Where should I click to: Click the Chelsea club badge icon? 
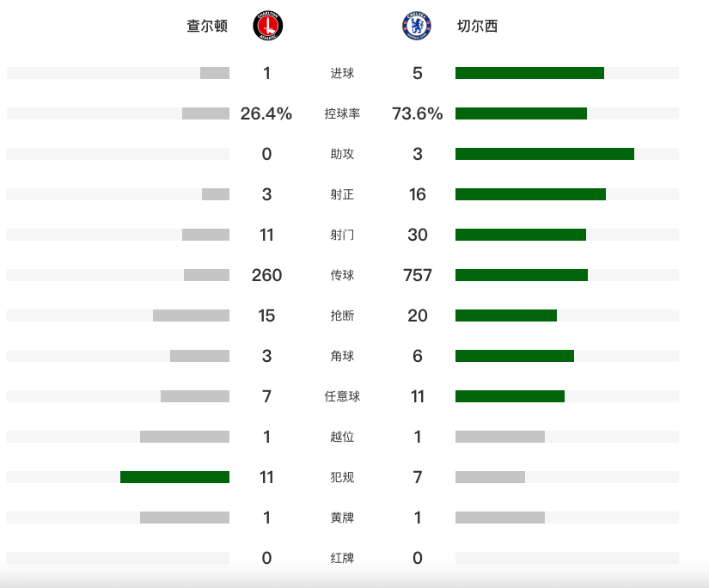click(418, 26)
